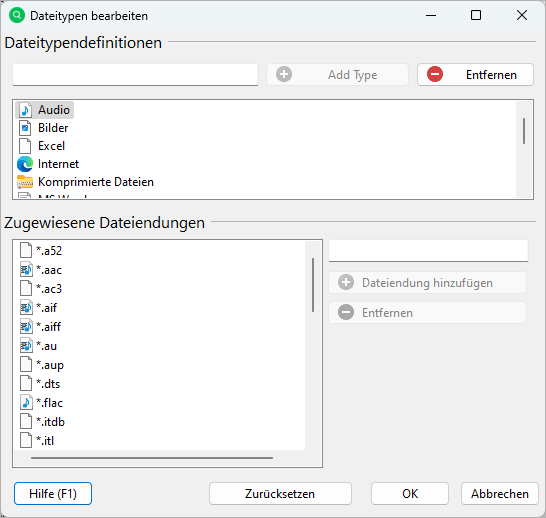Screen dimensions: 546x518
Task: Select the *.aup extension entry
Action: pyautogui.click(x=50, y=365)
